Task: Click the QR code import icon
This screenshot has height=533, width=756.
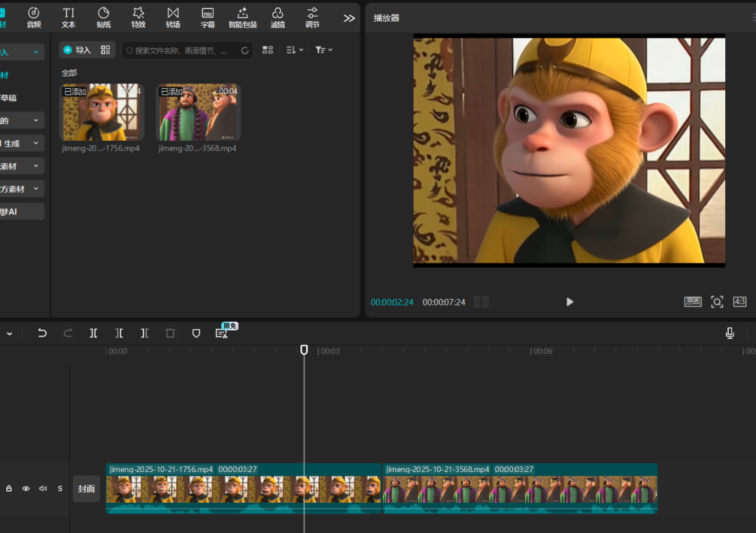Action: pos(106,50)
